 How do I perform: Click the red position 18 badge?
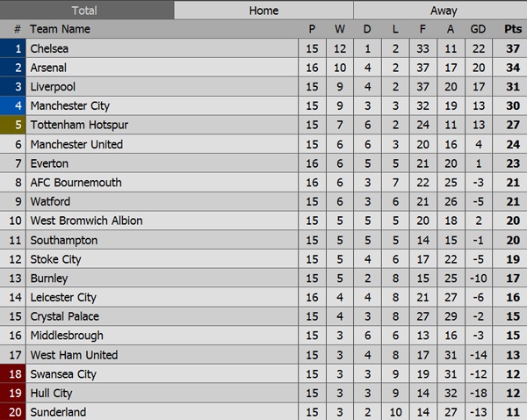tap(18, 374)
